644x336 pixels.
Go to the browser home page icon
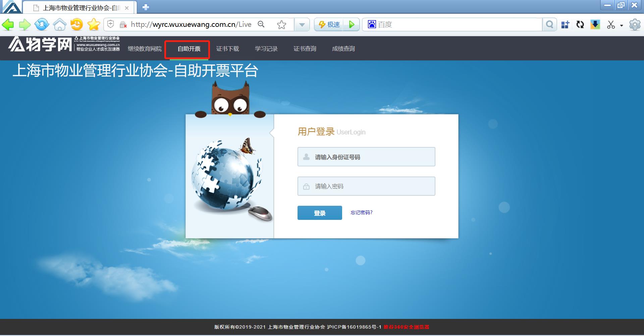point(60,25)
